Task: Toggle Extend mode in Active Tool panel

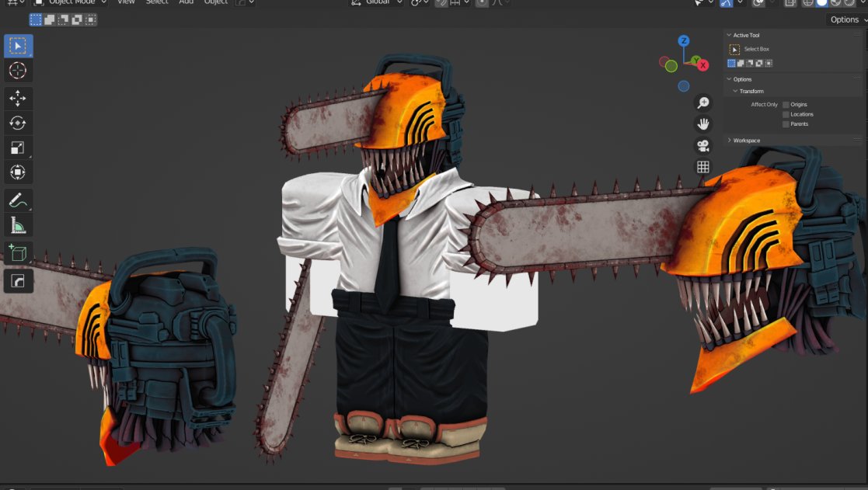Action: pos(741,63)
